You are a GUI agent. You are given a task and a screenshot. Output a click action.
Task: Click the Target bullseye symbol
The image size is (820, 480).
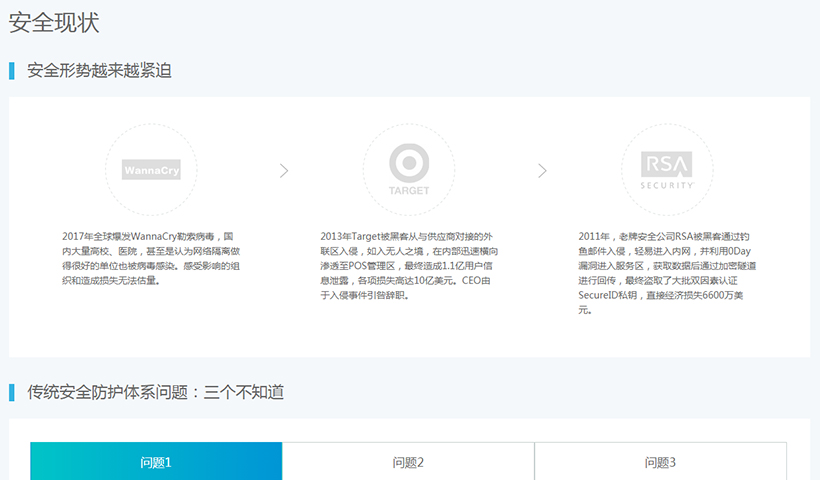(409, 162)
